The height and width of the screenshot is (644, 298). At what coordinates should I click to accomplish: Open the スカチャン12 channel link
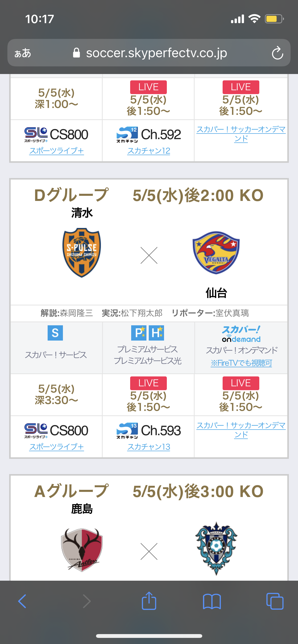click(x=149, y=151)
